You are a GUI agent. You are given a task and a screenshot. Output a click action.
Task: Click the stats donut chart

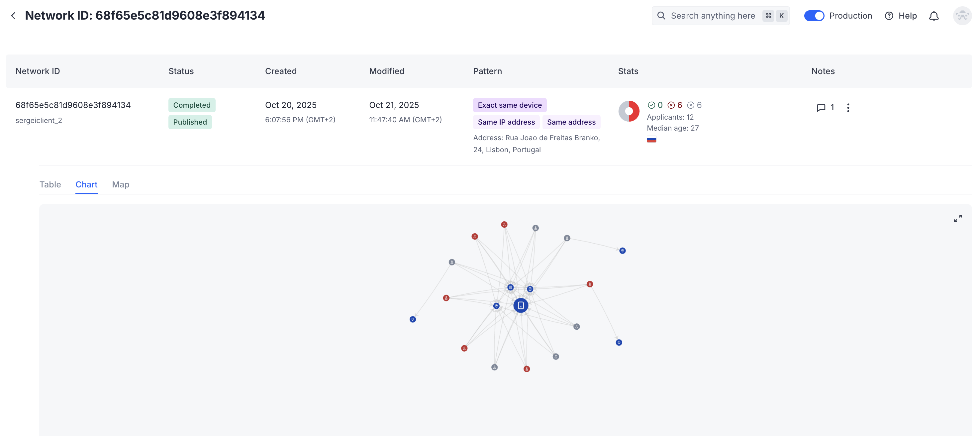629,111
